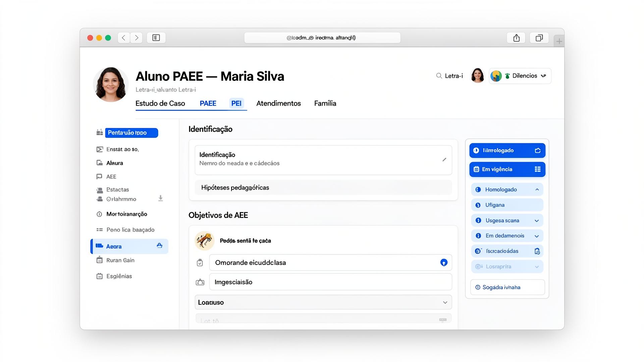Click the info icon on Em dedamenois row
Viewport: 644px width, 362px height.
coord(478,236)
